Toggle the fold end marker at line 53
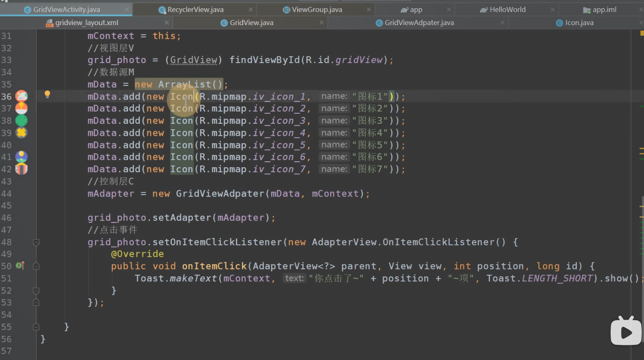This screenshot has width=644, height=360. point(36,302)
